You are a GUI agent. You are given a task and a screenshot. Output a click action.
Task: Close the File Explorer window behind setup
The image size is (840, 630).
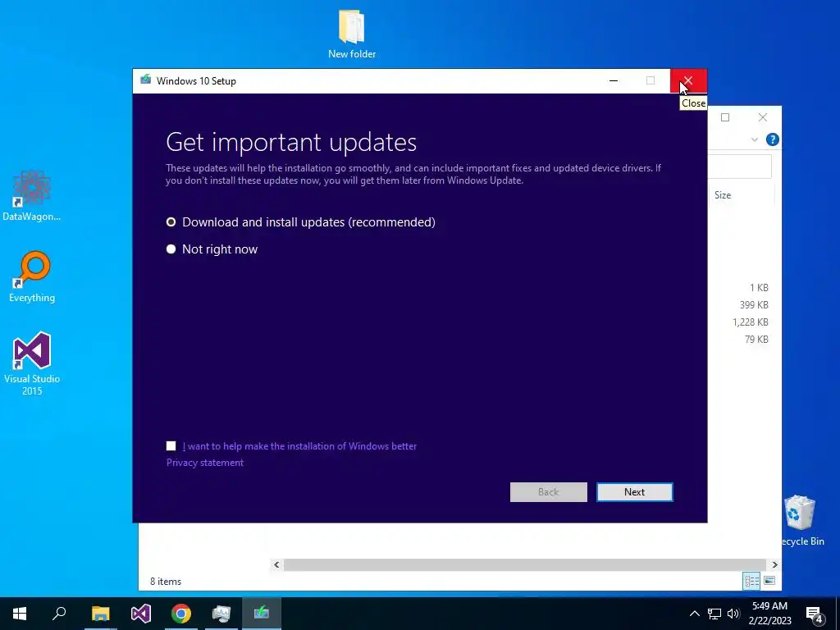(763, 117)
